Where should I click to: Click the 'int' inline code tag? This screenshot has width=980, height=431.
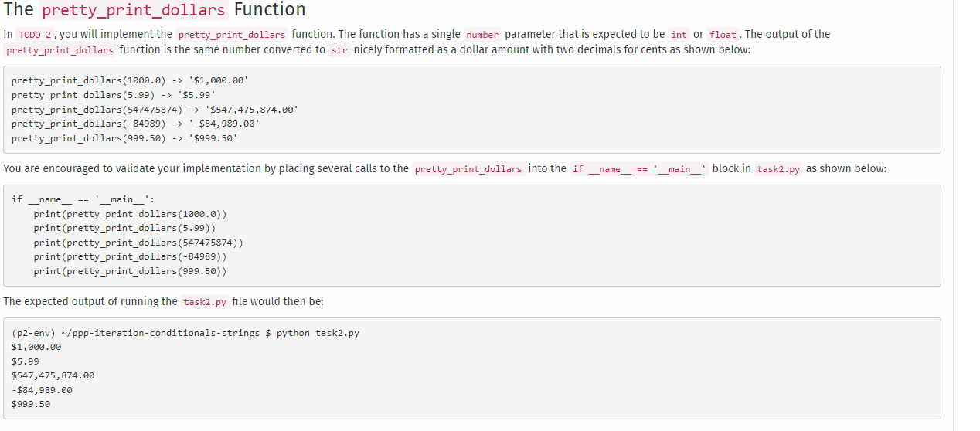click(679, 35)
